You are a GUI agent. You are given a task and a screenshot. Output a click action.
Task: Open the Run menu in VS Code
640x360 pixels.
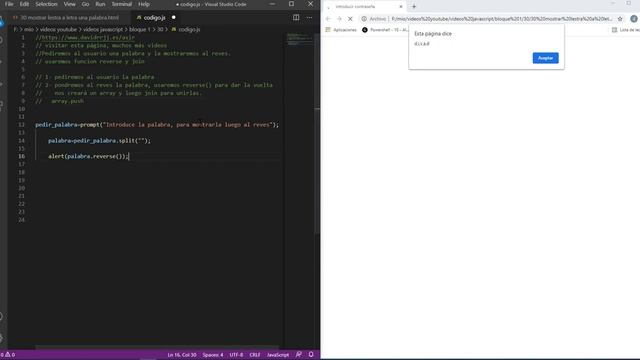point(100,4)
